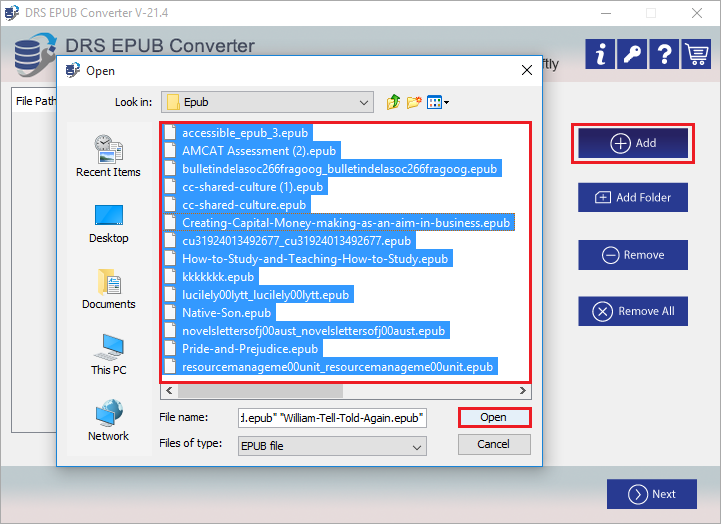
Task: Click the scrollbar left arrow
Action: (169, 391)
